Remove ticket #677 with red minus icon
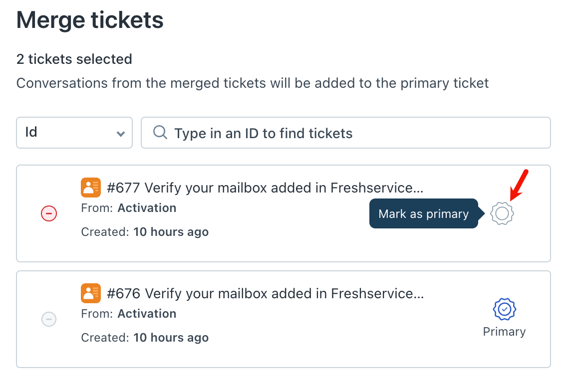Image resolution: width=576 pixels, height=392 pixels. pos(49,214)
